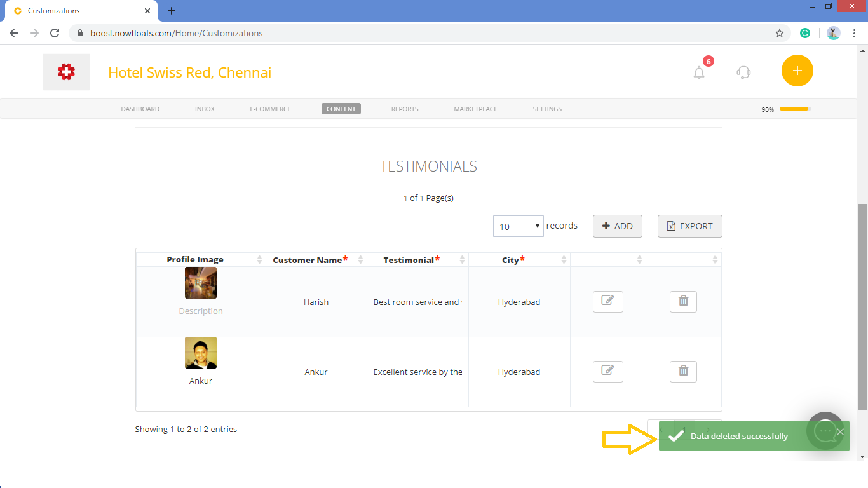Click the Ankur customer name cell
Viewport: 868px width, 488px height.
point(316,372)
